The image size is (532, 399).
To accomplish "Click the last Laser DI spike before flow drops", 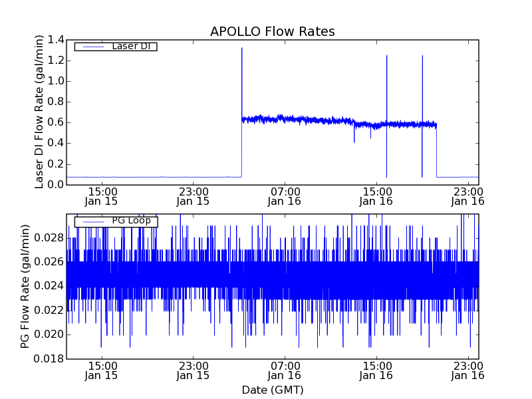I will click(x=422, y=57).
